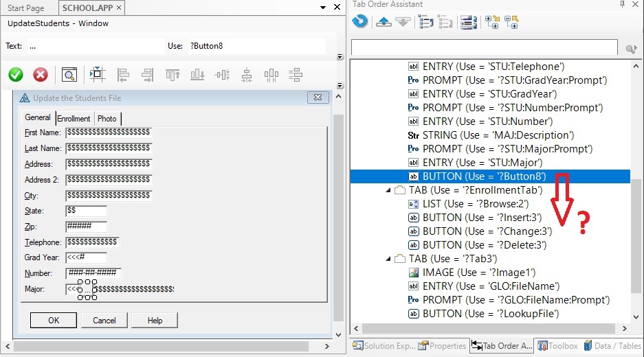Select the BUTTON '?LookupFile' tree item
Image resolution: width=644 pixels, height=357 pixels.
[490, 314]
